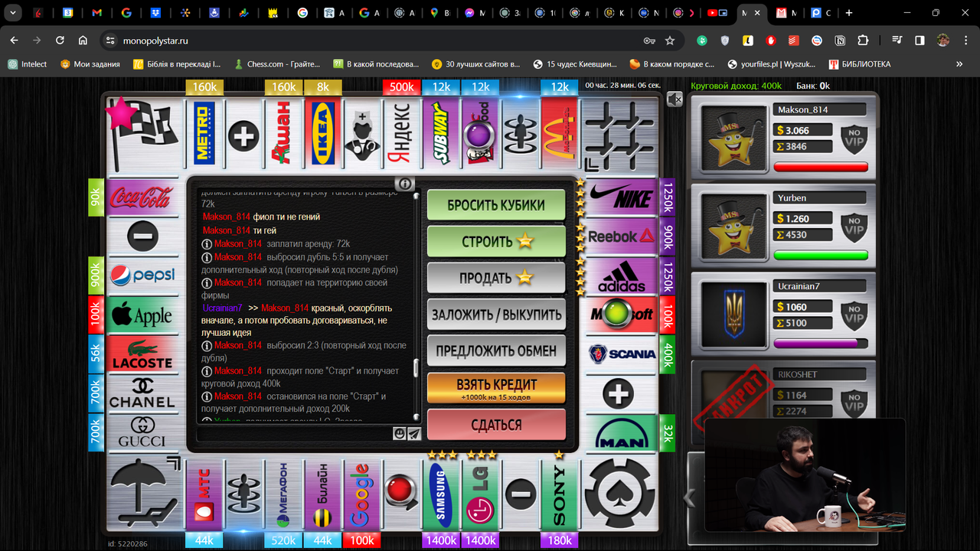Open the Мои задания bookmark
Image resolution: width=980 pixels, height=551 pixels.
click(90, 64)
